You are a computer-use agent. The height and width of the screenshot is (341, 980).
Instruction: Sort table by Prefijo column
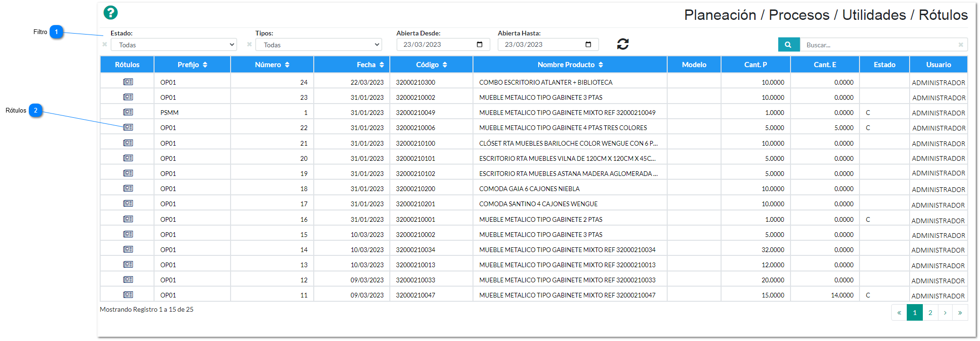[x=192, y=64]
